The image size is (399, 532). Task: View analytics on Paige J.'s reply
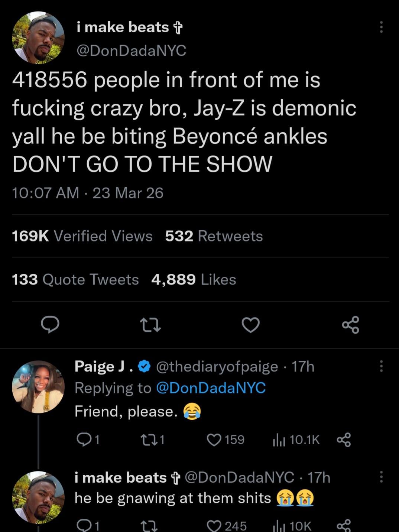coord(279,440)
